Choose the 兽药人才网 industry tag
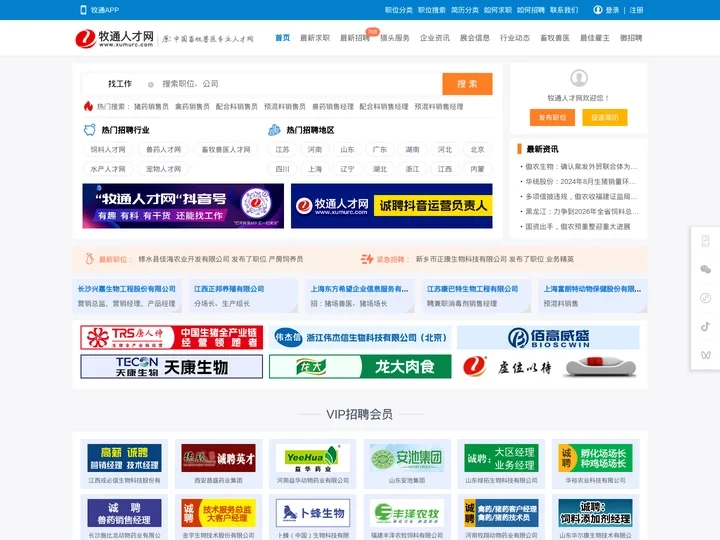Screen dimensions: 720x540 point(163,149)
